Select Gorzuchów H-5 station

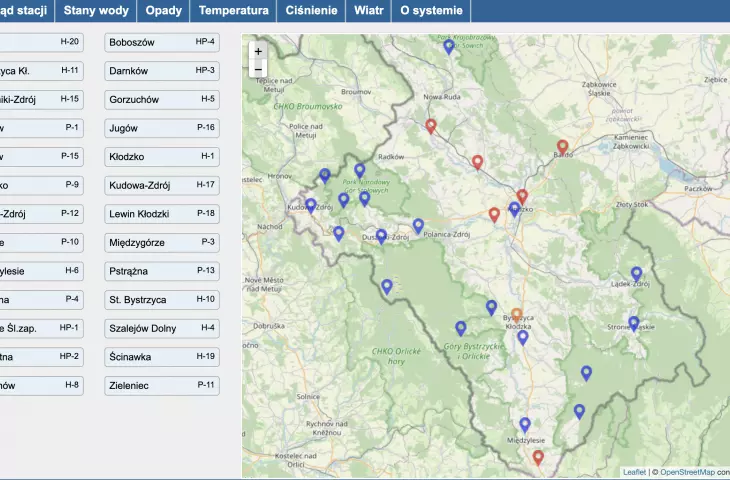coord(162,100)
